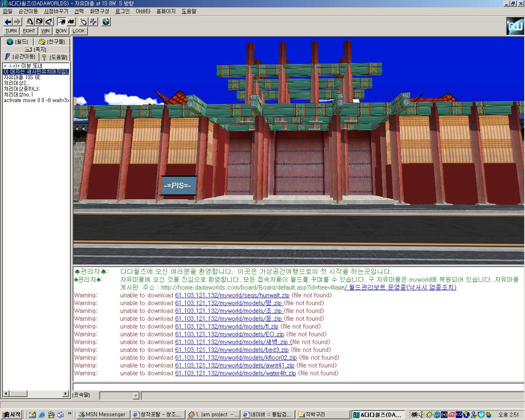Select the first avatar face view icon
The width and height of the screenshot is (525, 420).
tap(30, 21)
